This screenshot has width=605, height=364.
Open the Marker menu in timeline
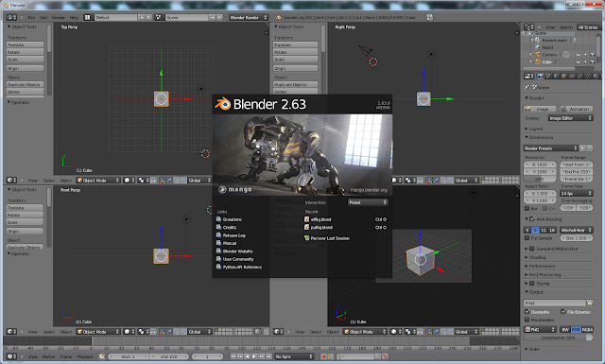pyautogui.click(x=48, y=356)
